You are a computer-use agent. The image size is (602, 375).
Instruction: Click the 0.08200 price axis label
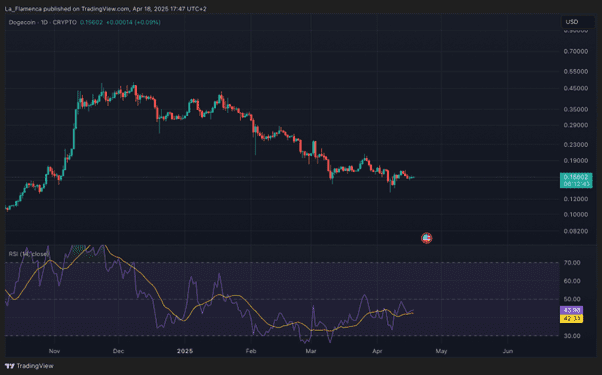(x=576, y=231)
